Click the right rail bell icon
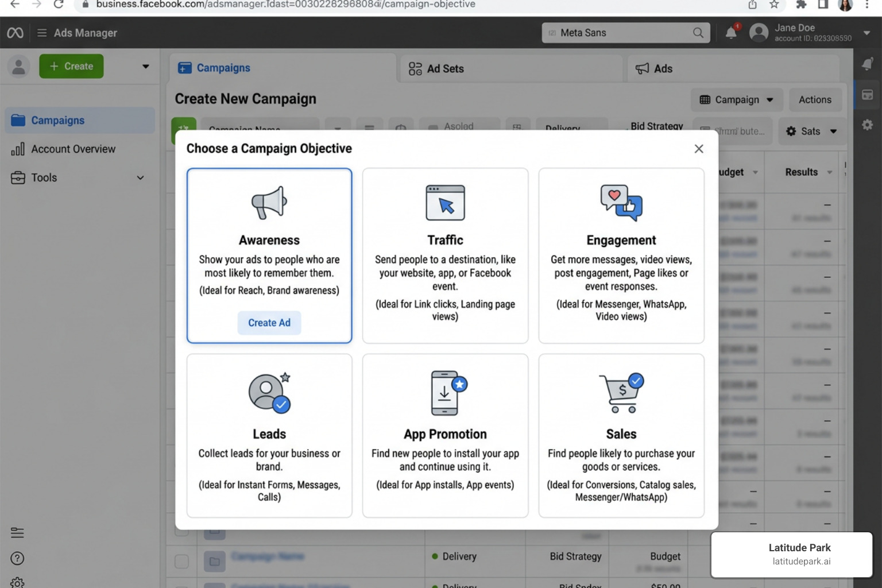The image size is (882, 588). coord(867,64)
